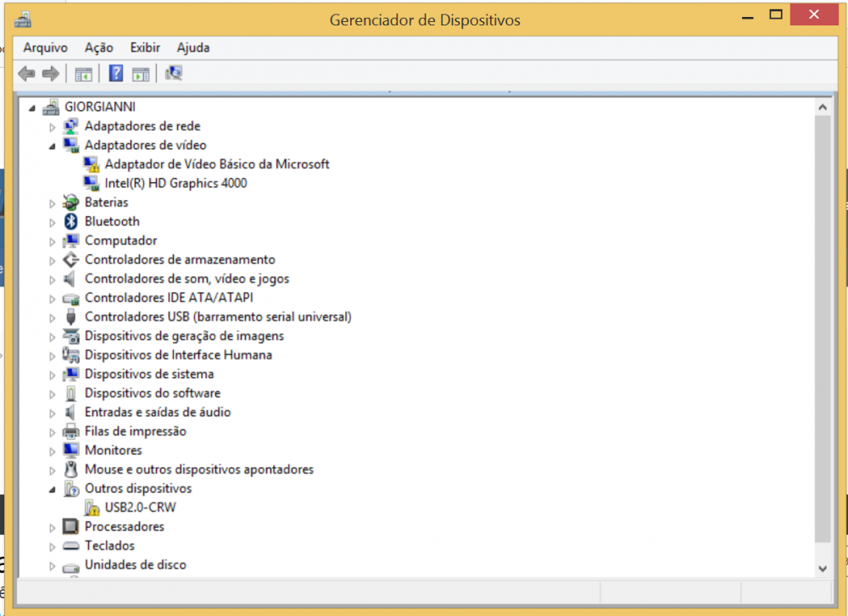Select the USB2.0-CRW device label
Screen dimensions: 848x616
coord(141,508)
